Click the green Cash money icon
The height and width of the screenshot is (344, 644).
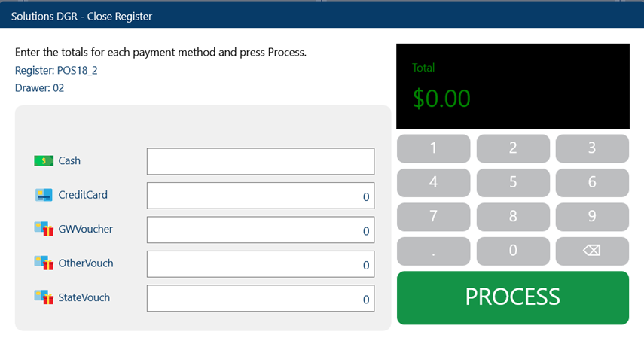[44, 160]
